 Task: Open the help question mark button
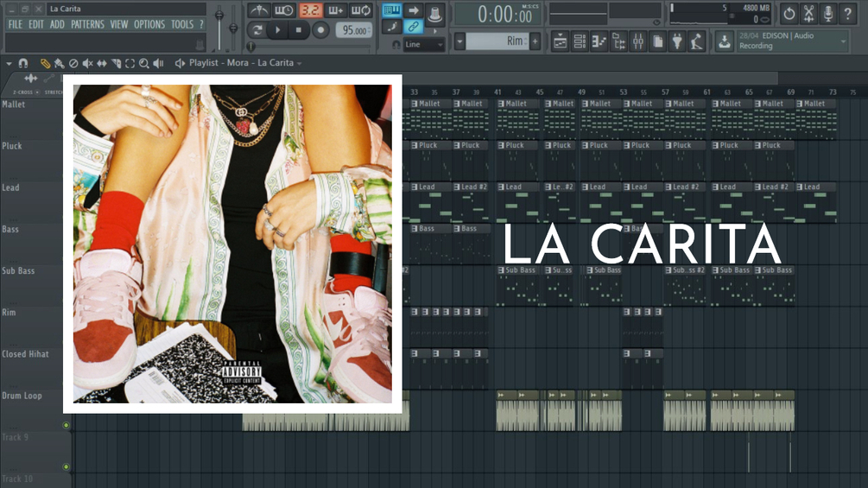(x=847, y=13)
